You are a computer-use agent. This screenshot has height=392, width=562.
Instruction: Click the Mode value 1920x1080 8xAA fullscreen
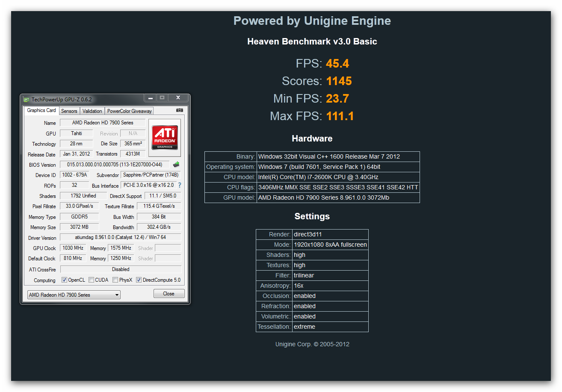(x=330, y=245)
